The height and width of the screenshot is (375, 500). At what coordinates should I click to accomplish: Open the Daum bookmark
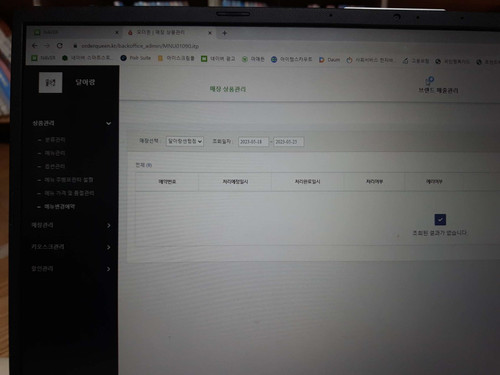330,60
